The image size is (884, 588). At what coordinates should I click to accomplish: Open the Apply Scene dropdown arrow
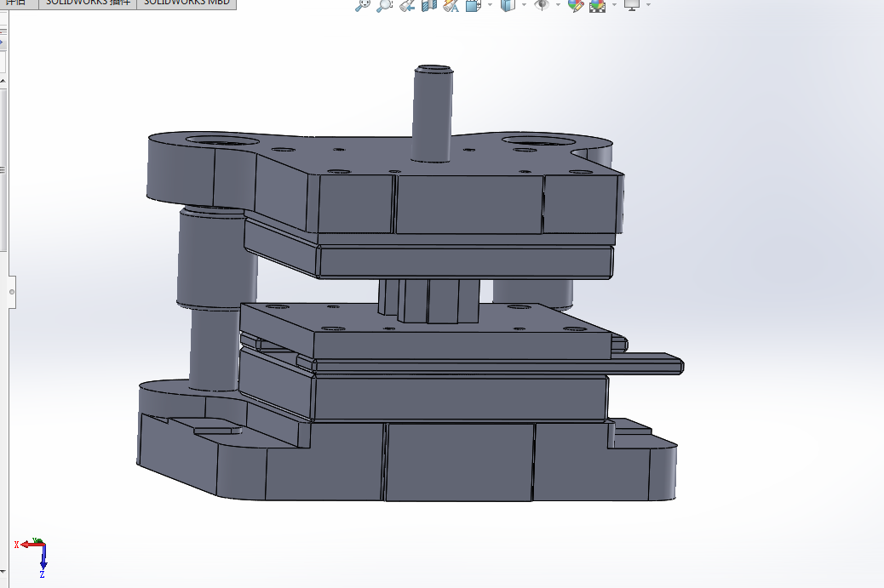click(x=614, y=4)
